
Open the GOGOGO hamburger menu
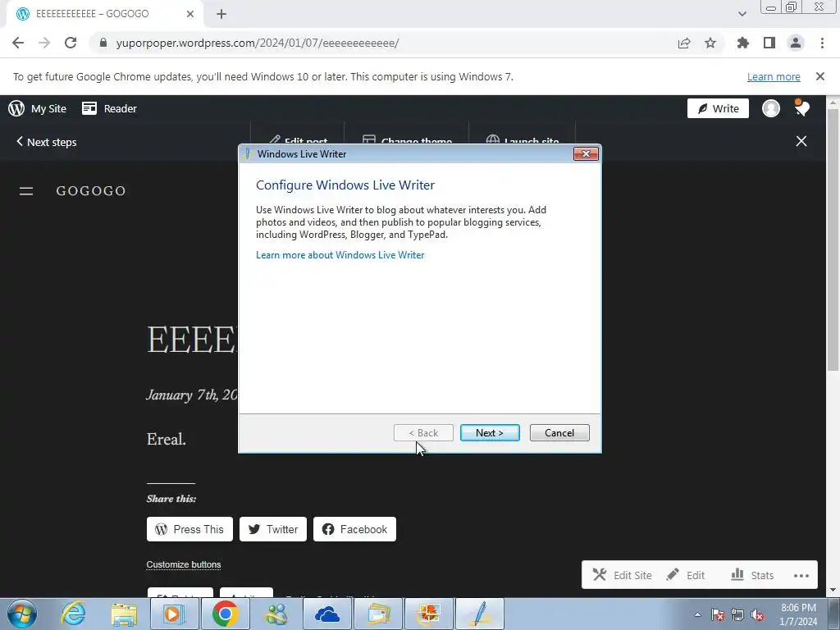pyautogui.click(x=26, y=190)
